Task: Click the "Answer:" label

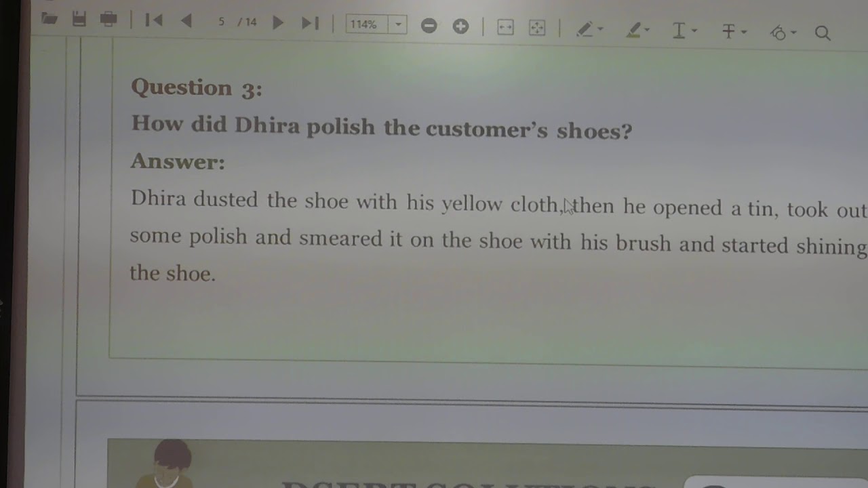Action: (178, 161)
